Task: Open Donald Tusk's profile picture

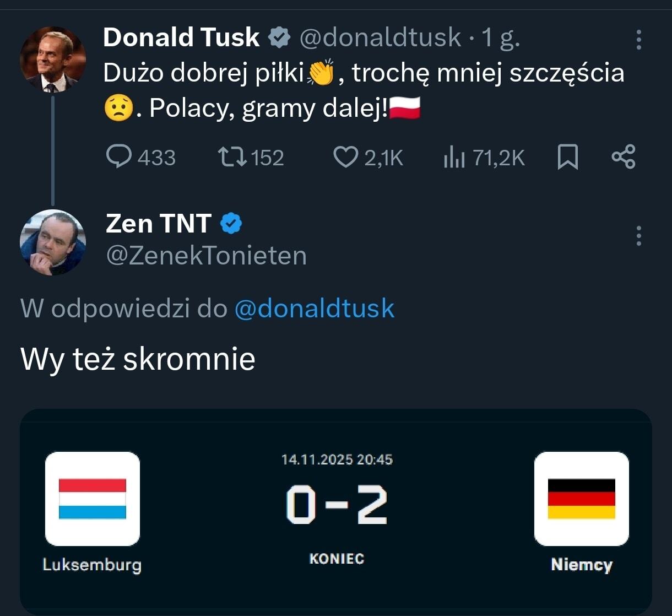Action: (x=53, y=60)
